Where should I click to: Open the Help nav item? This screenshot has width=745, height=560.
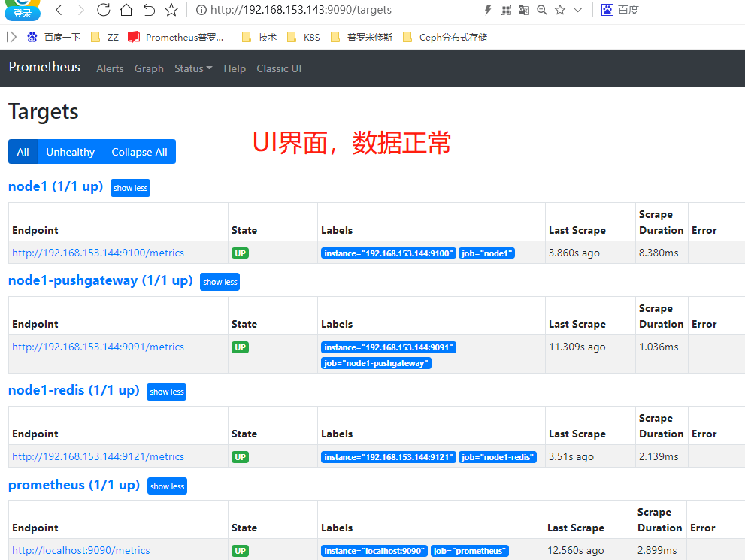pyautogui.click(x=235, y=68)
